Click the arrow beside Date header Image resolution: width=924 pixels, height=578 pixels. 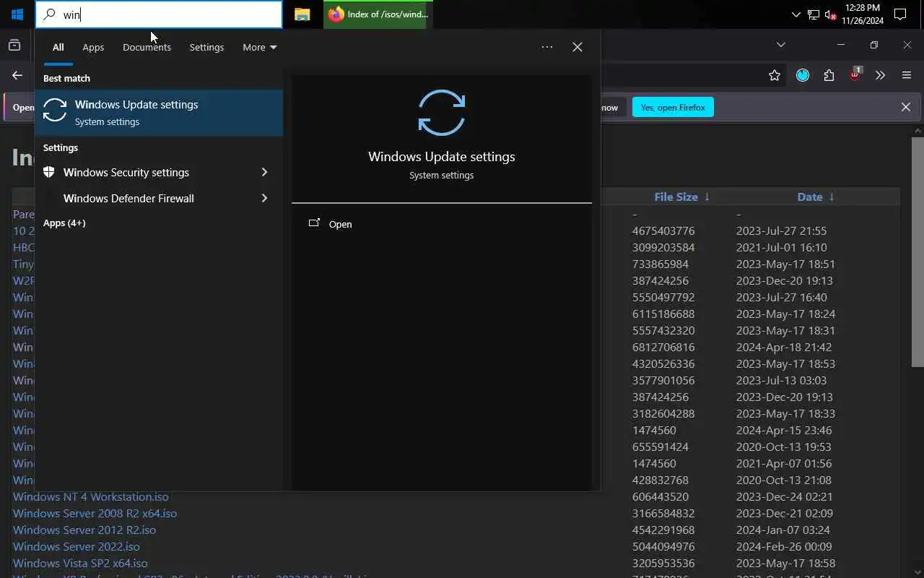pos(832,197)
